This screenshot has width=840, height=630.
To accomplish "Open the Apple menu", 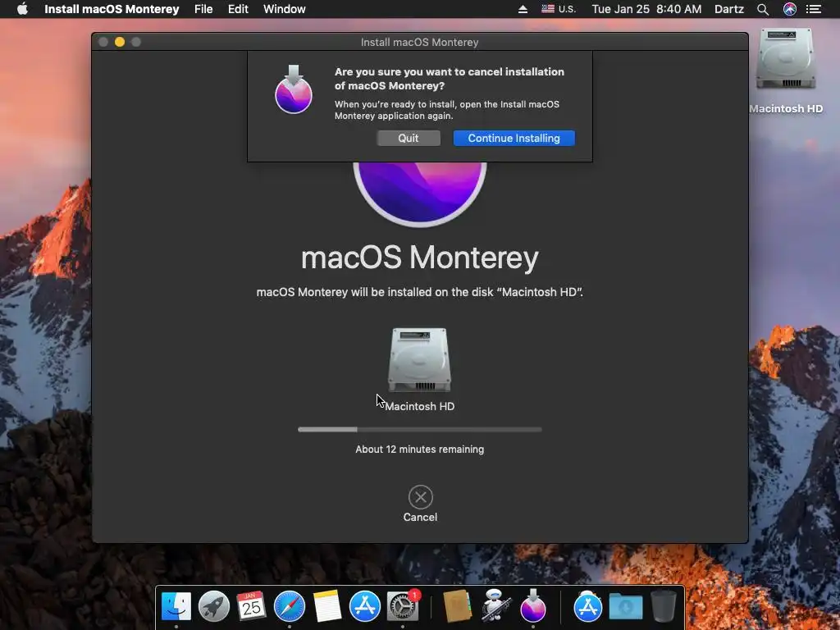I will 22,9.
